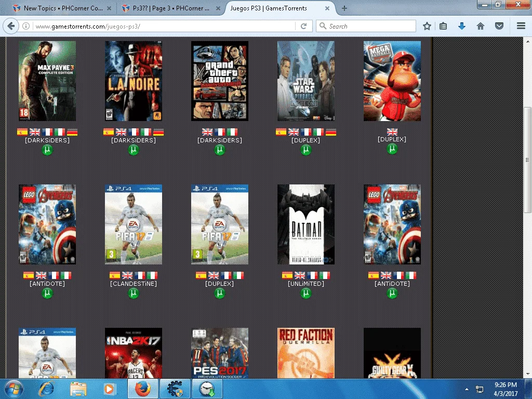Open the downloads arrow icon
This screenshot has width=532, height=399.
tap(462, 26)
